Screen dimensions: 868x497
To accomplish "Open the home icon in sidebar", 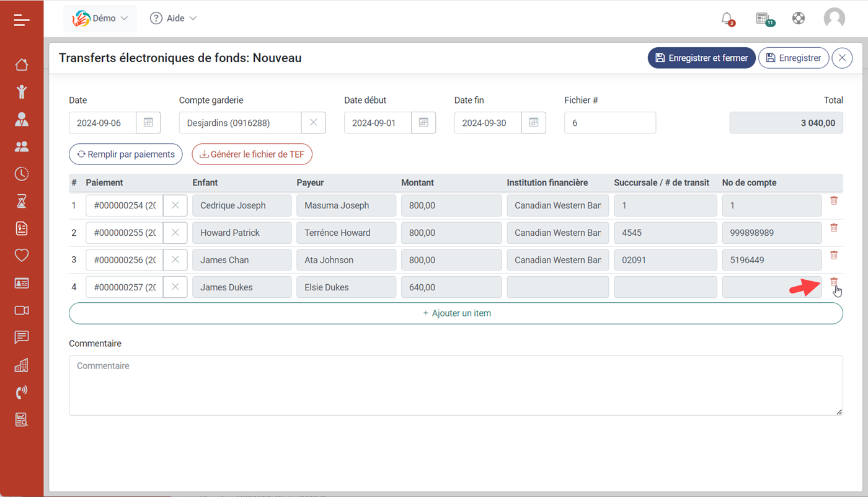I will pyautogui.click(x=22, y=65).
